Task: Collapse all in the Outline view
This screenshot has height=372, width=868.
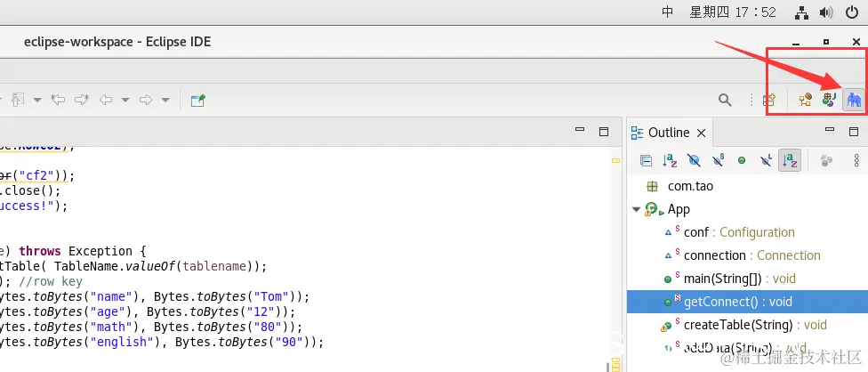Action: [x=646, y=160]
